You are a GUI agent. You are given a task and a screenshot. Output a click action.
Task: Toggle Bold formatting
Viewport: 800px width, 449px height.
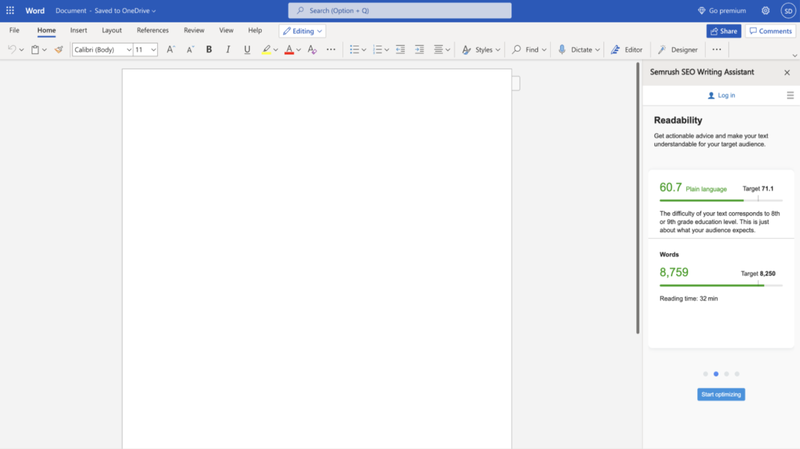(x=209, y=49)
